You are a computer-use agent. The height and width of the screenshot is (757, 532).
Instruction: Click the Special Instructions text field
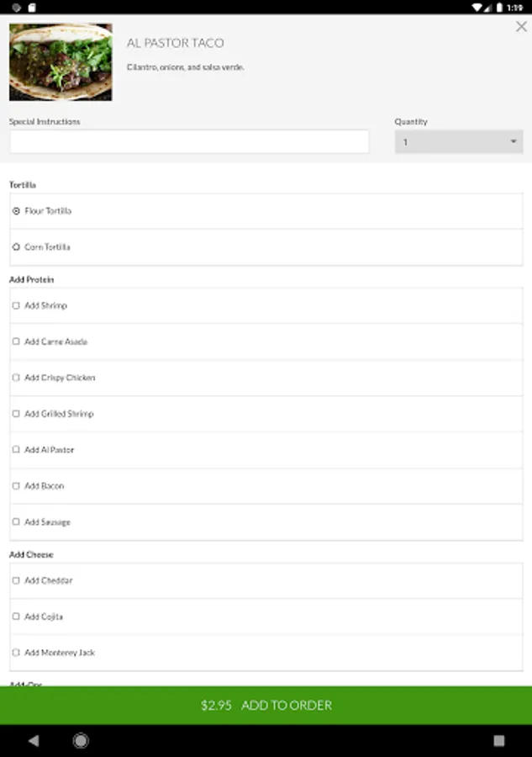pos(189,142)
